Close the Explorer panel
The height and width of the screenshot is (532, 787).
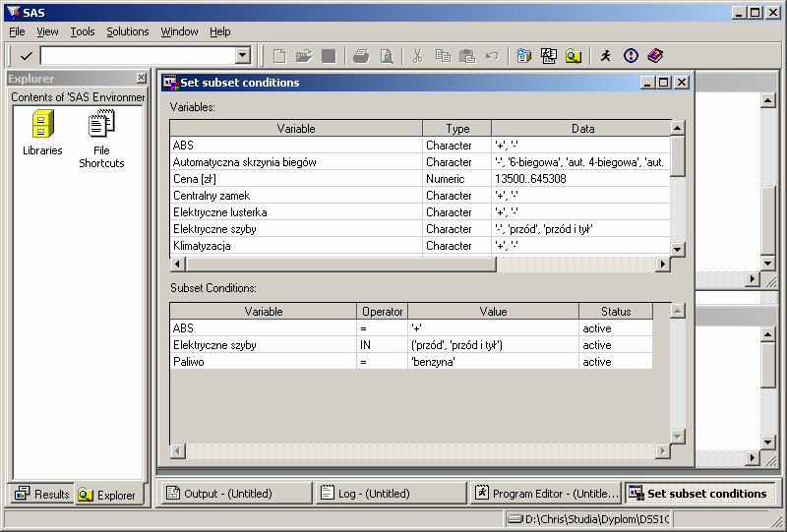[141, 78]
